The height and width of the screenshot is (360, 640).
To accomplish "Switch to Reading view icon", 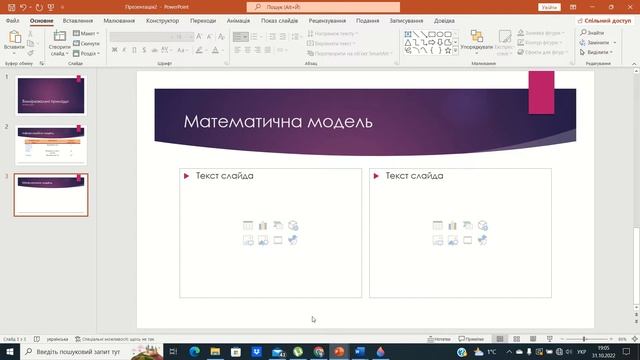I will (x=533, y=339).
